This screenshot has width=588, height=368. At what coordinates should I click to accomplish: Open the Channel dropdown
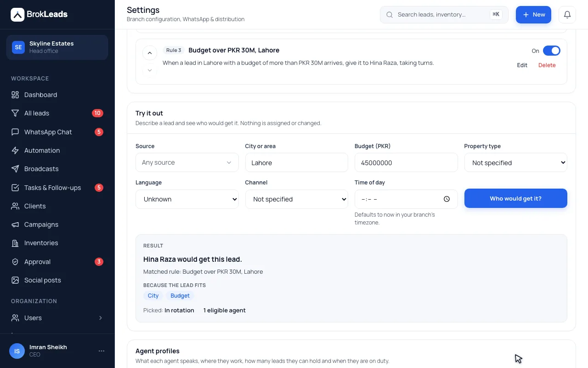(297, 199)
